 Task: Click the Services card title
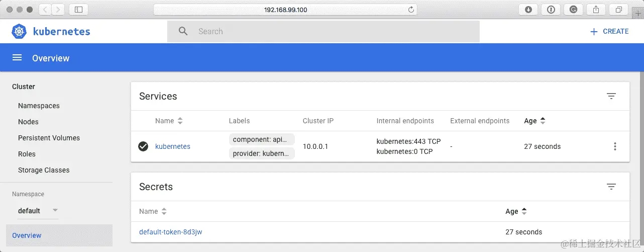158,96
